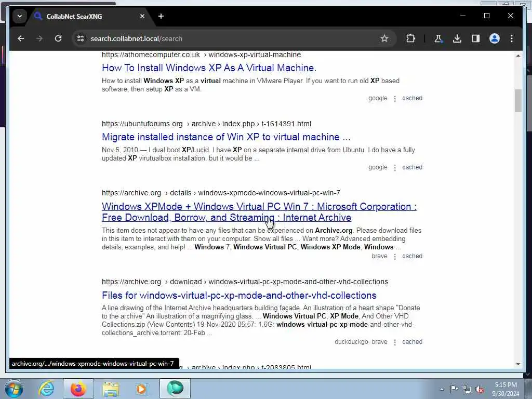Open the Chrome three-dot menu
The height and width of the screenshot is (399, 532).
[x=512, y=38]
